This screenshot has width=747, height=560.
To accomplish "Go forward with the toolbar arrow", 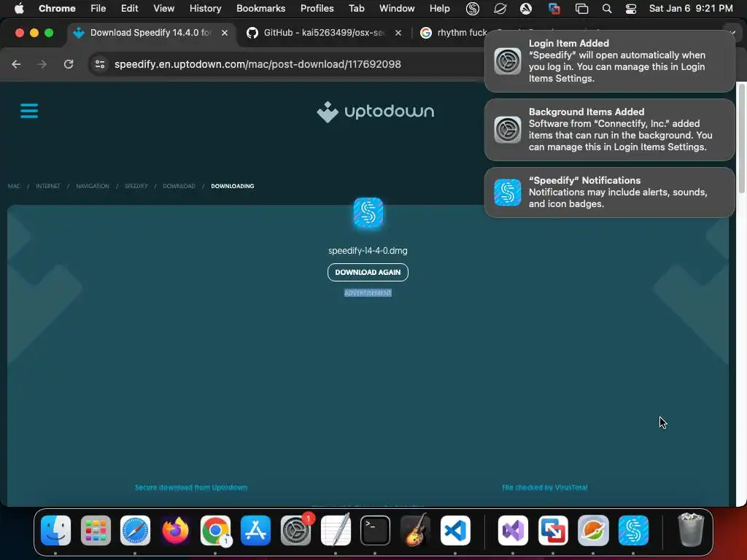I will click(x=42, y=64).
